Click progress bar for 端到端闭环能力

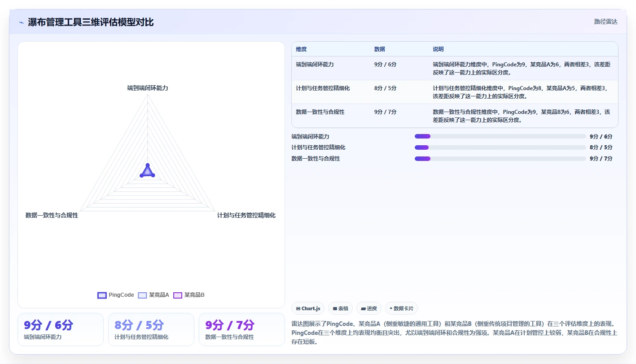click(x=500, y=136)
